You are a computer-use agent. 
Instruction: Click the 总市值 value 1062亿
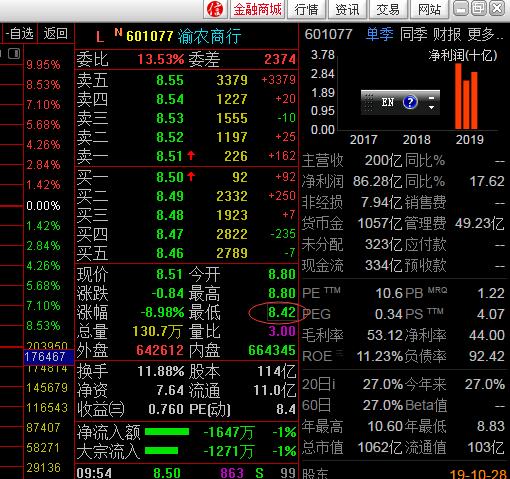[380, 448]
